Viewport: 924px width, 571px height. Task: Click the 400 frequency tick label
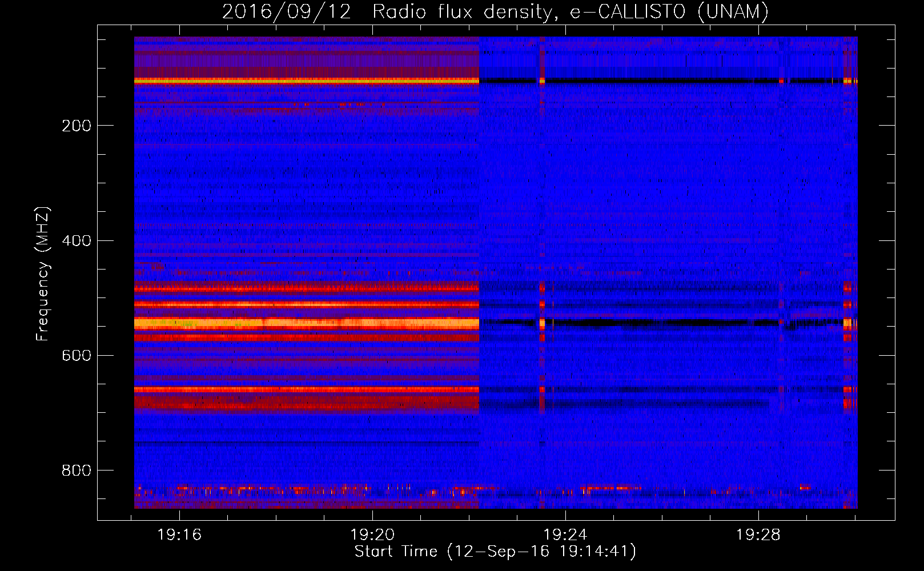tap(77, 240)
